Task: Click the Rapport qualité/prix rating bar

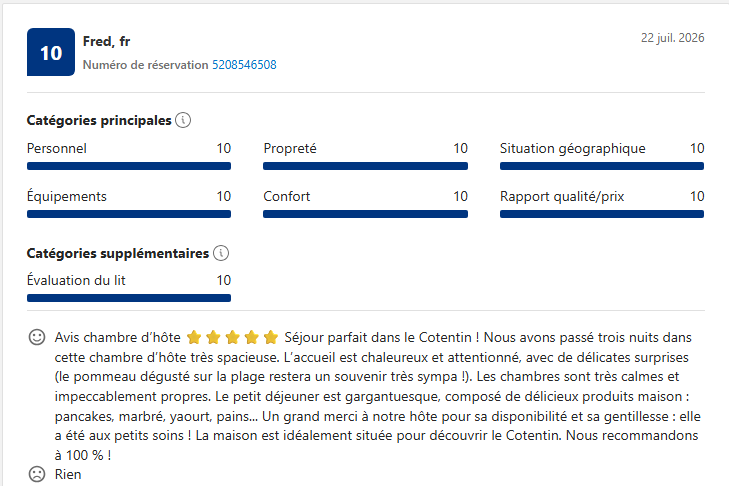Action: (602, 214)
